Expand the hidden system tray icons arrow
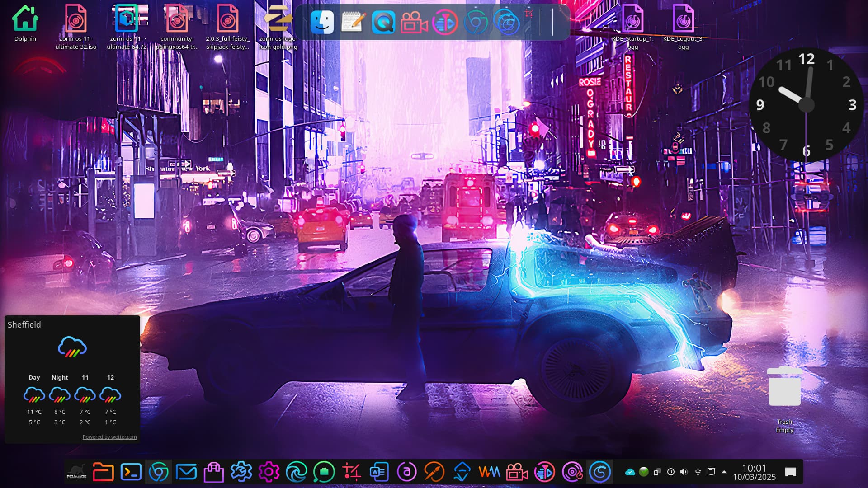Screen dimensions: 868x488 click(x=724, y=472)
